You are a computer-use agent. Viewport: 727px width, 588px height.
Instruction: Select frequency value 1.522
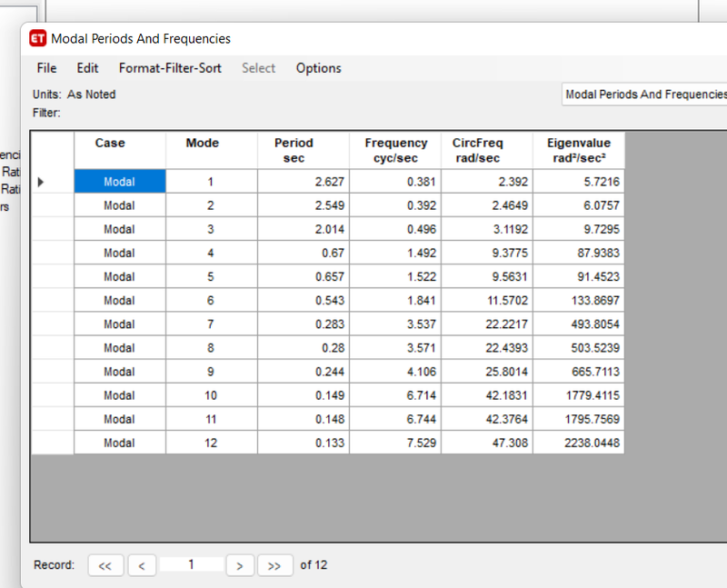pos(395,276)
